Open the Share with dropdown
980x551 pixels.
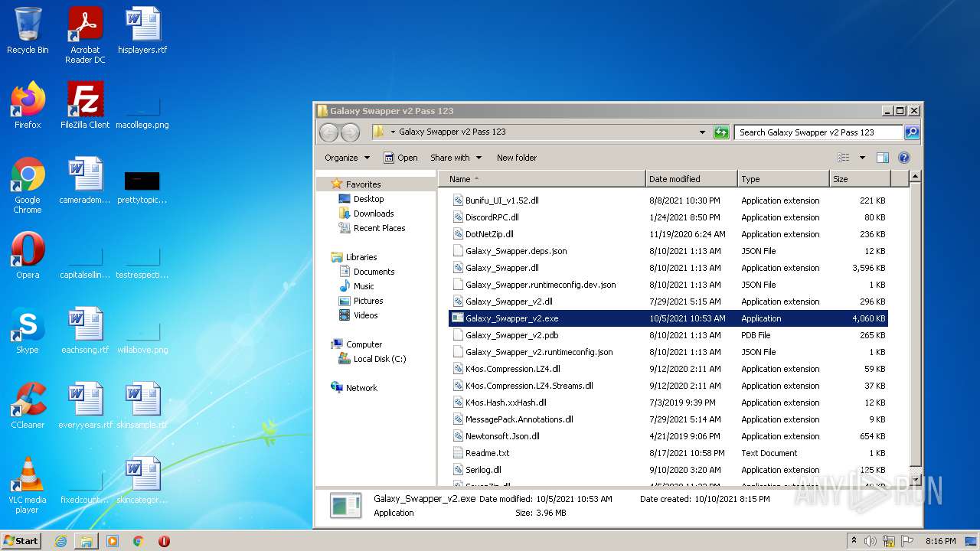[456, 158]
